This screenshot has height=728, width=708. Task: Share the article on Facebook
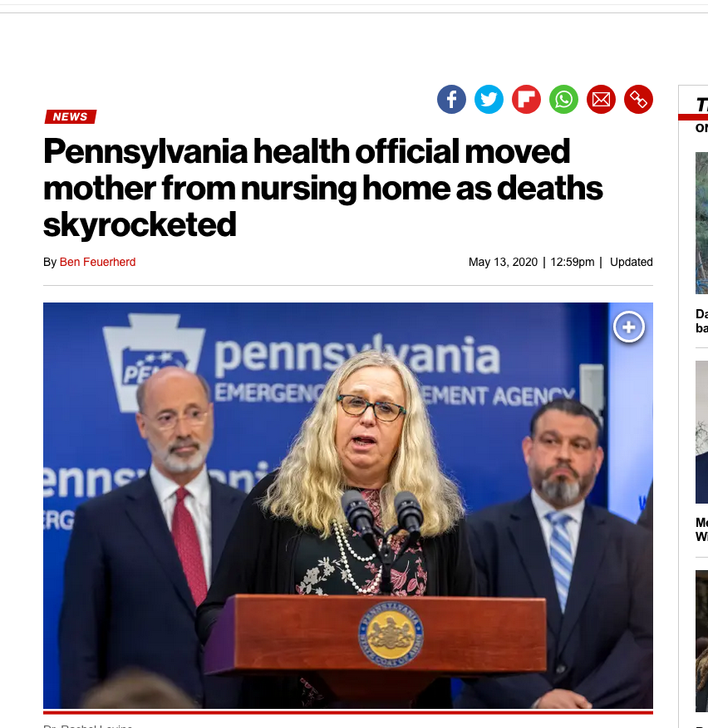(x=451, y=100)
